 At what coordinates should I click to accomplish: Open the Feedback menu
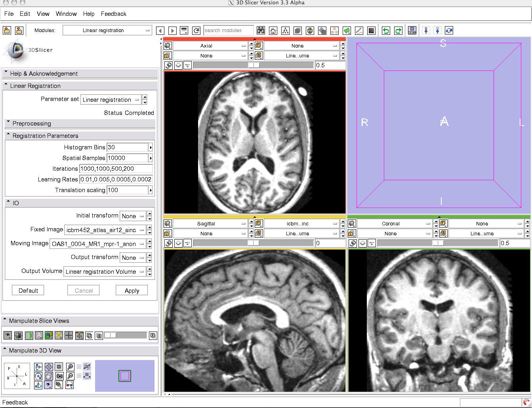113,14
